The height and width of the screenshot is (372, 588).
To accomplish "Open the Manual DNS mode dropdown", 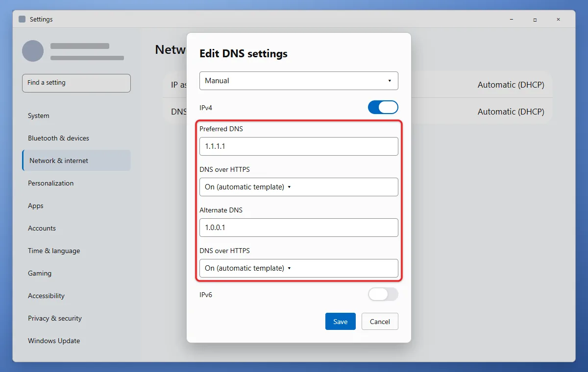I will (299, 81).
